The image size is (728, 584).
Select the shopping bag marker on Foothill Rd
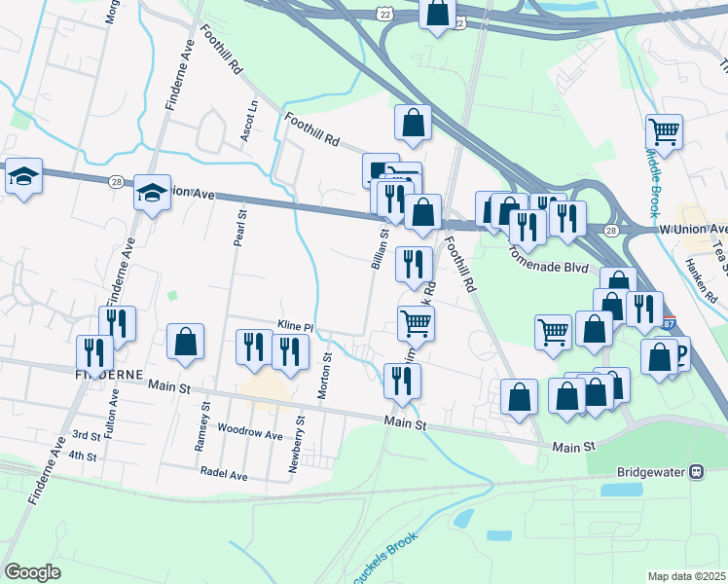tap(413, 124)
